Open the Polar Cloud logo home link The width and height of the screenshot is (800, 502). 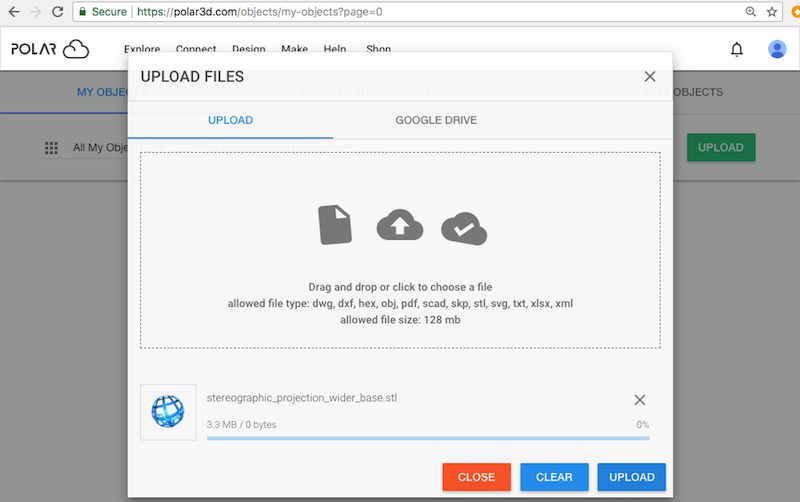point(50,49)
